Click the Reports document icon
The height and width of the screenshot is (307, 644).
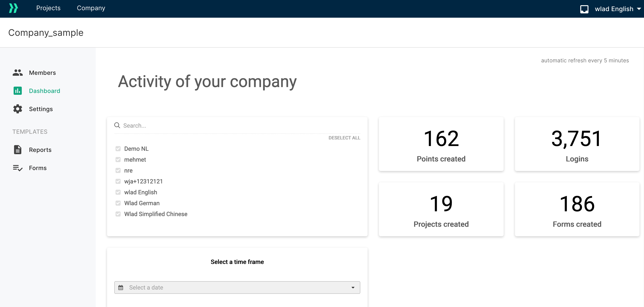coord(17,150)
